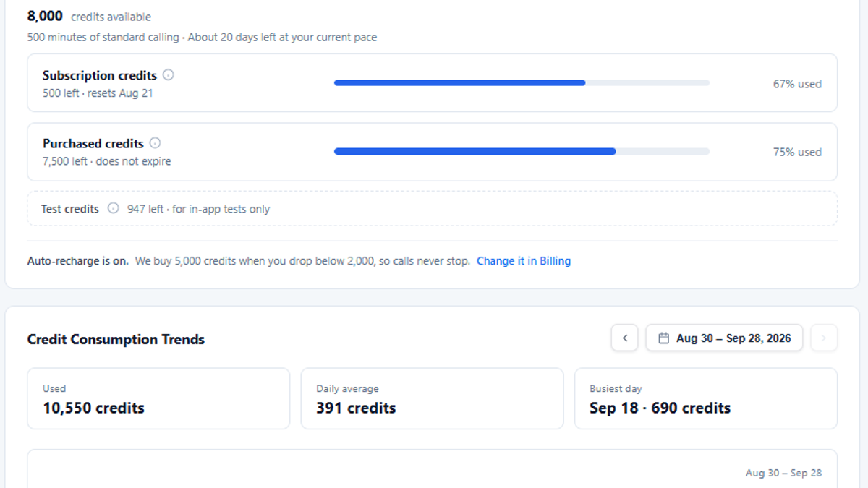
Task: Click the Auto-recharge is on text
Action: click(78, 261)
